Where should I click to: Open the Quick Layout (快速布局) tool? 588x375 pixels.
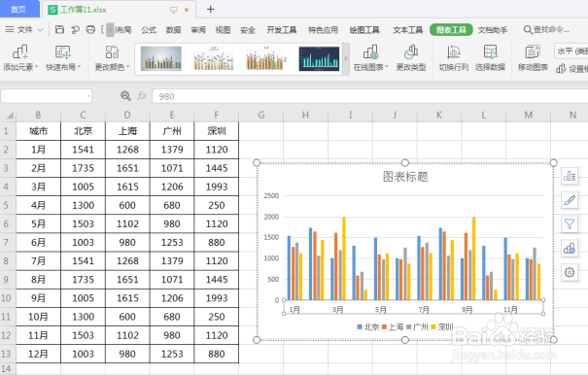pyautogui.click(x=63, y=52)
